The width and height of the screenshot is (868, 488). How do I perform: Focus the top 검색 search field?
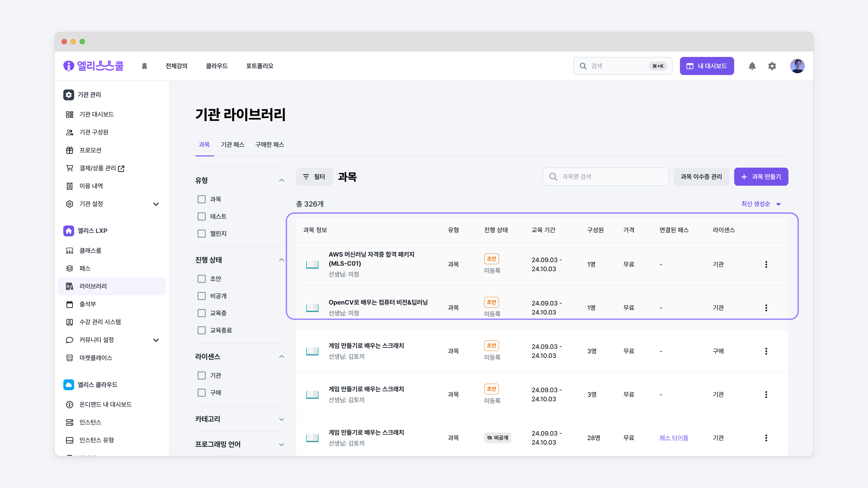pos(623,66)
